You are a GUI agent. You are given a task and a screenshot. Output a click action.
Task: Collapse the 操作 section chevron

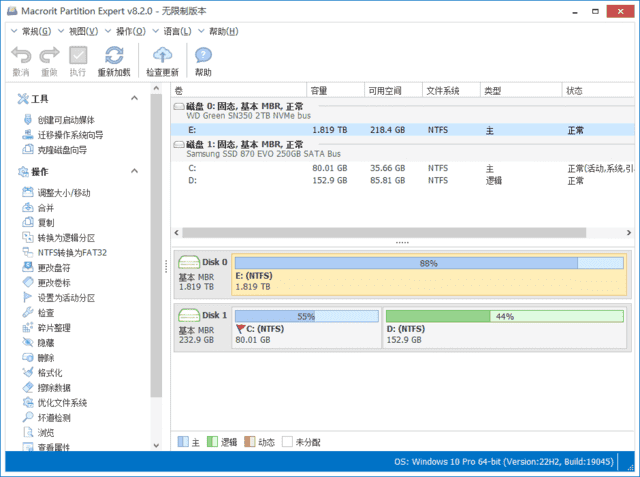(137, 171)
